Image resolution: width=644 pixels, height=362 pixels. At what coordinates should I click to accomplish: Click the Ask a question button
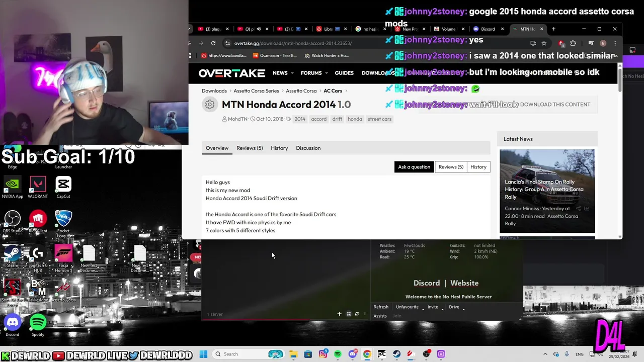coord(414,167)
